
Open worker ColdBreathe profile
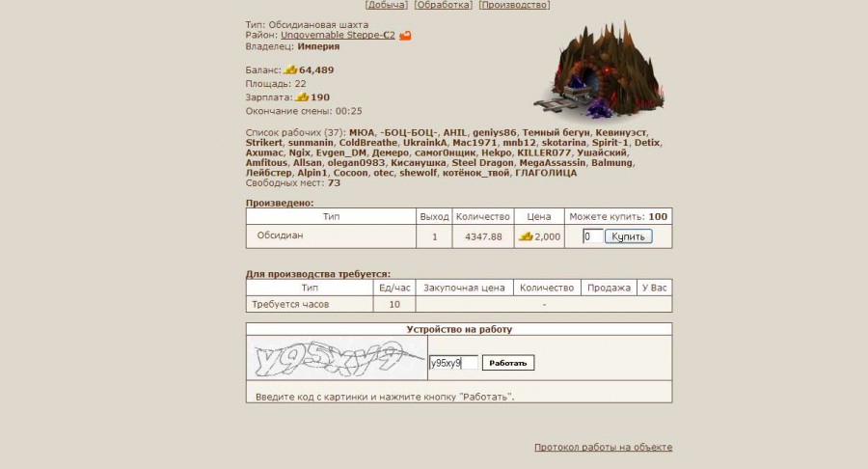[x=368, y=142]
